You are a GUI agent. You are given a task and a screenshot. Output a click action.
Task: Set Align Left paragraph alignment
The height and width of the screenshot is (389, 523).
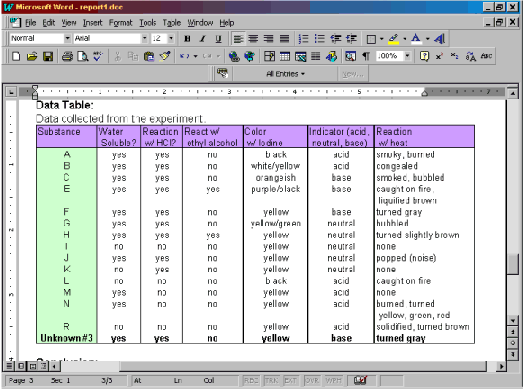coord(238,39)
